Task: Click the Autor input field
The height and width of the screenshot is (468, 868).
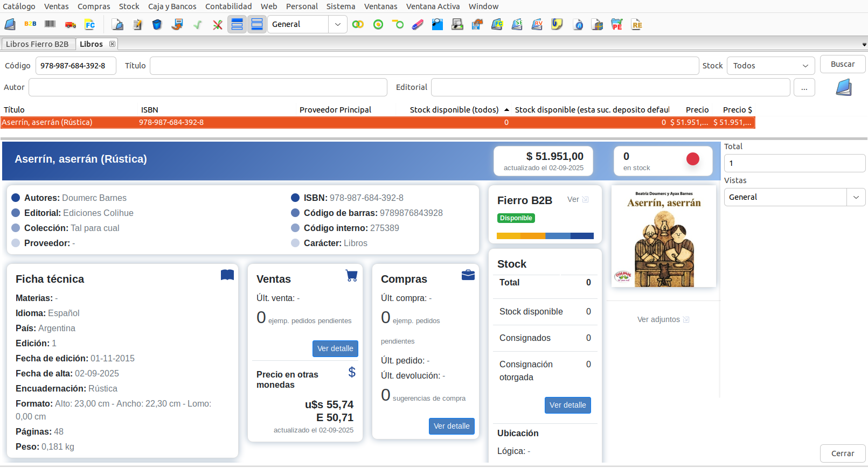Action: pyautogui.click(x=208, y=87)
